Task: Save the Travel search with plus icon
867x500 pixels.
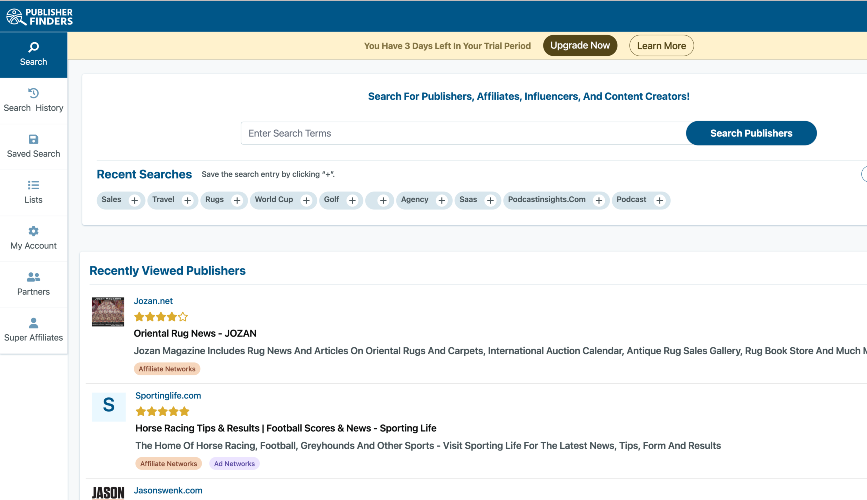Action: pyautogui.click(x=186, y=201)
